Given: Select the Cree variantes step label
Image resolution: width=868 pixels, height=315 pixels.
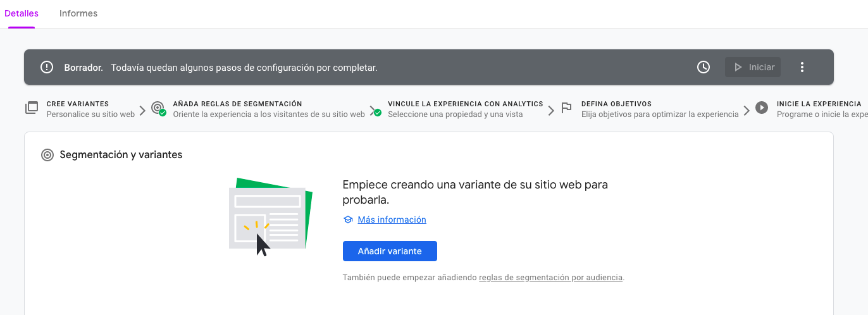Looking at the screenshot, I should point(78,104).
